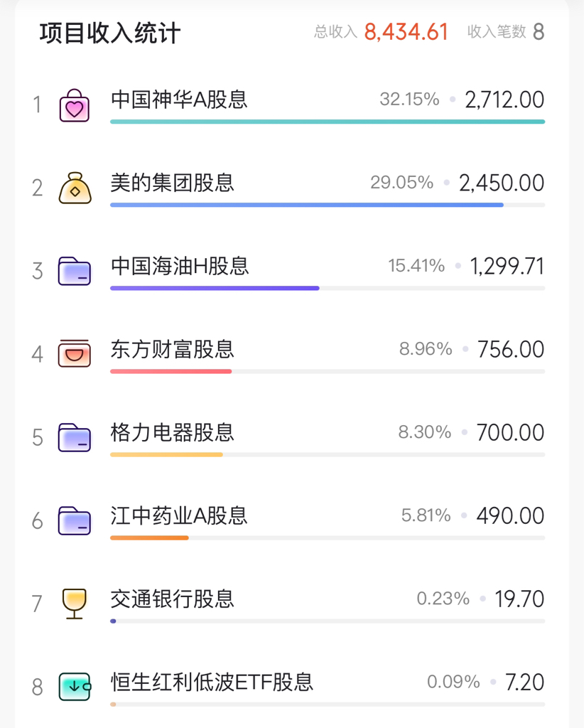Select the folder icon beside 格力电器股息

click(74, 437)
